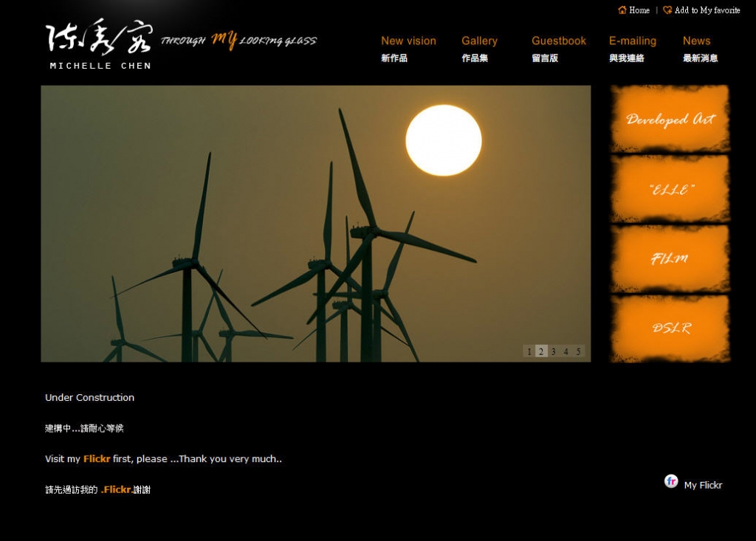
Task: Click the Michelle Chen calligraphy logo
Action: click(100, 36)
